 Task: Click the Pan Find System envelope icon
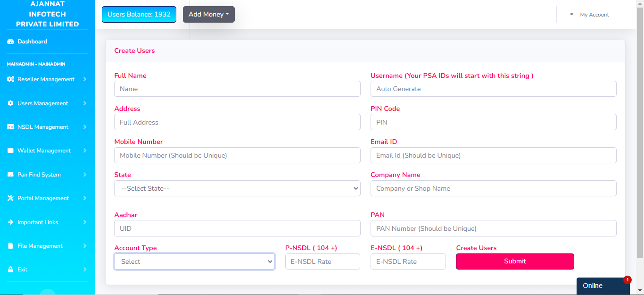(10, 175)
